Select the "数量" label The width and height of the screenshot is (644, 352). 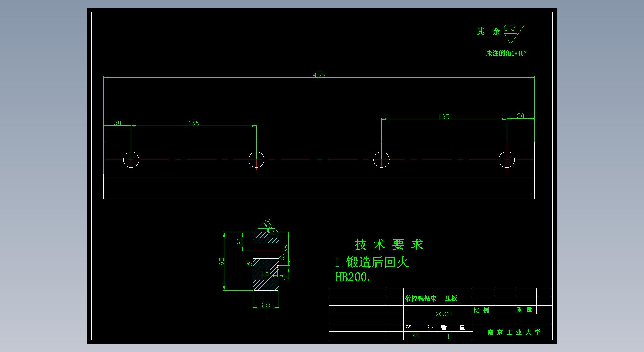click(x=453, y=328)
